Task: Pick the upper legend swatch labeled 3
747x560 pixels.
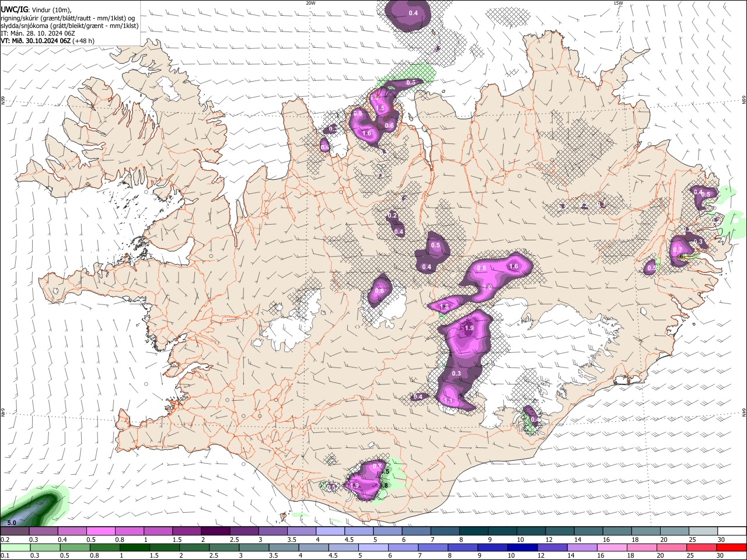Action: click(272, 531)
